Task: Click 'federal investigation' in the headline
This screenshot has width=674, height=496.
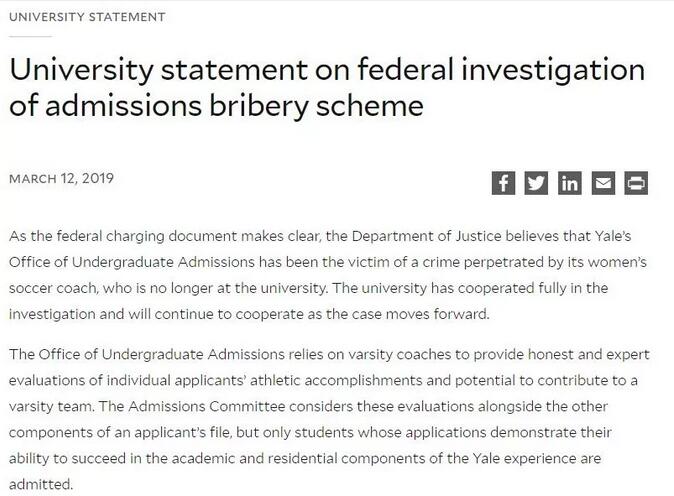Action: tap(501, 70)
